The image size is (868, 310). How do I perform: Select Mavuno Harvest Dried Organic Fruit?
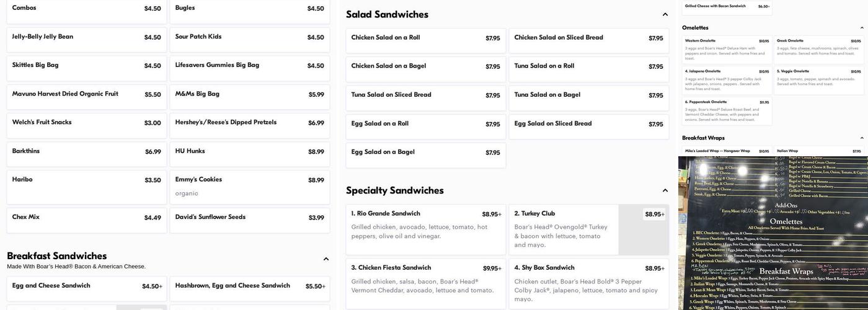click(x=87, y=94)
